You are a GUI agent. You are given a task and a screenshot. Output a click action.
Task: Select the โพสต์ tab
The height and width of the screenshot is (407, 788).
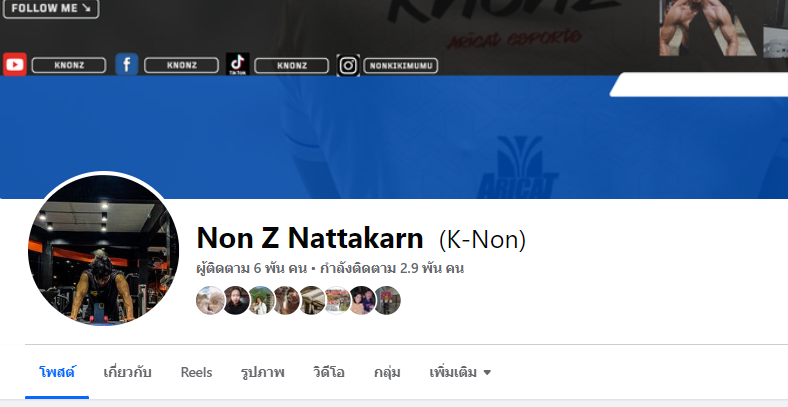click(x=57, y=372)
